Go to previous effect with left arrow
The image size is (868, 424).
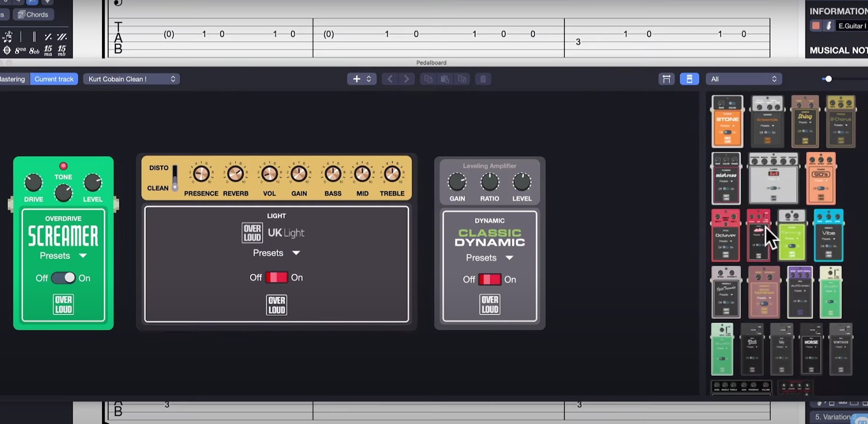point(390,79)
